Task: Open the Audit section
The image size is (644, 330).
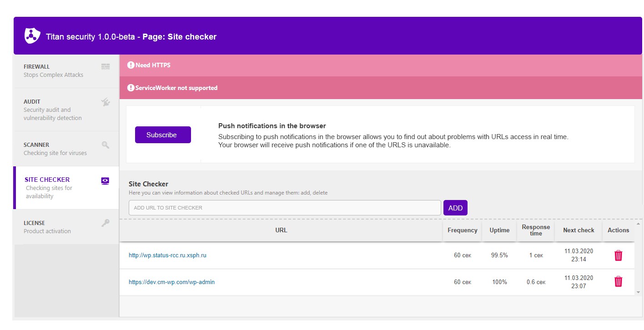Action: pyautogui.click(x=66, y=110)
